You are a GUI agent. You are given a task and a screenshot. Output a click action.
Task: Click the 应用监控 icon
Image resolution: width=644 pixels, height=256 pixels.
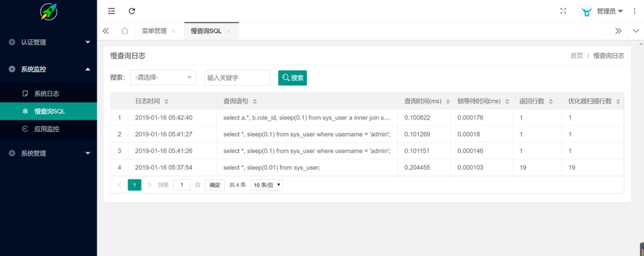tap(25, 128)
